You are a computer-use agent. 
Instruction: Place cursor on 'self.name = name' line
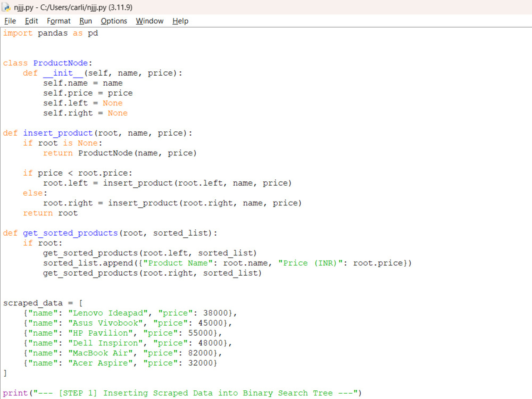coord(83,83)
